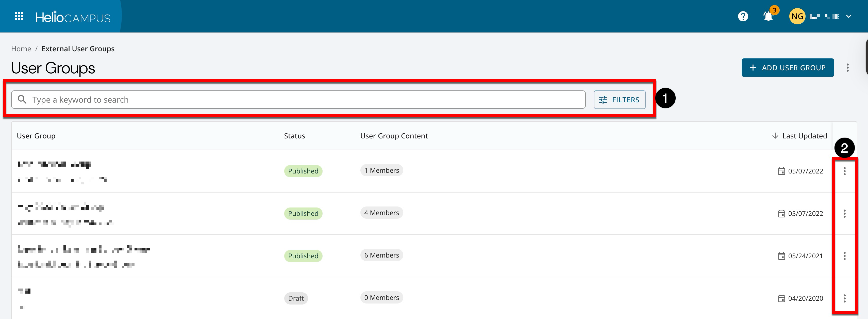Sort by Last Updated column
This screenshot has height=319, width=868.
point(804,136)
